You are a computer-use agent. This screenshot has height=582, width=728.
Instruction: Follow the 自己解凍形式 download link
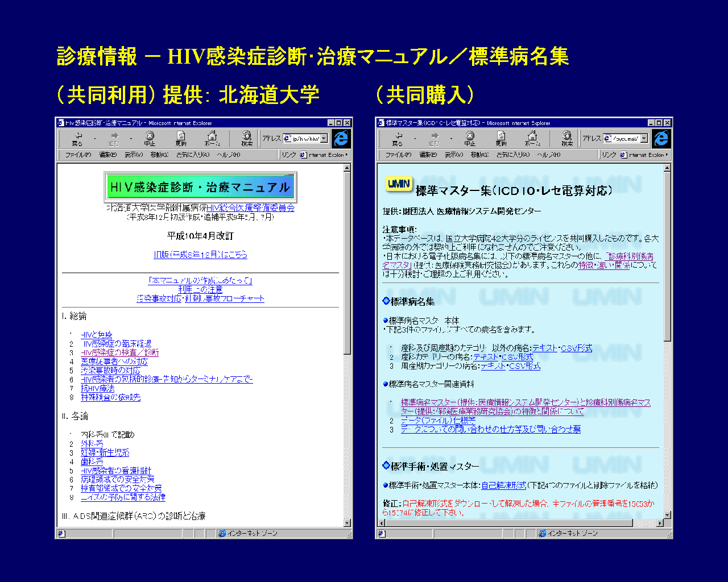503,485
